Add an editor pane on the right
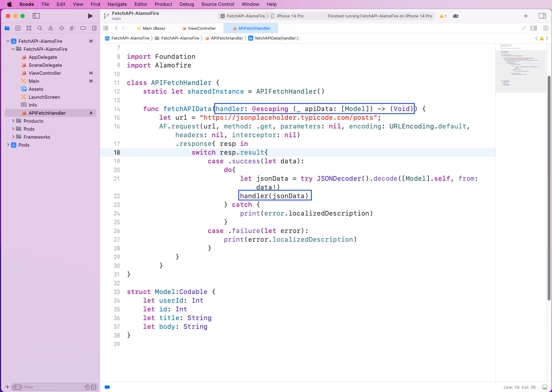The image size is (552, 392). [546, 28]
